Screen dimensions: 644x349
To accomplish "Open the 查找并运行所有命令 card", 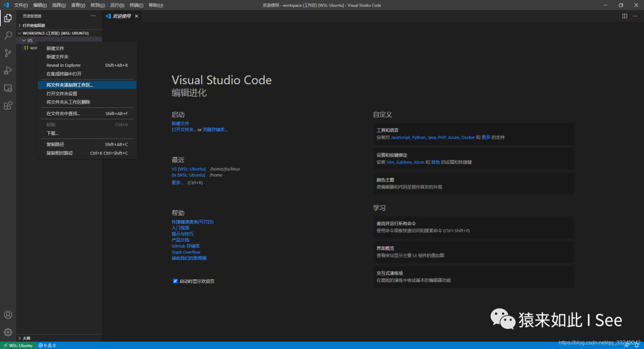I will [473, 227].
